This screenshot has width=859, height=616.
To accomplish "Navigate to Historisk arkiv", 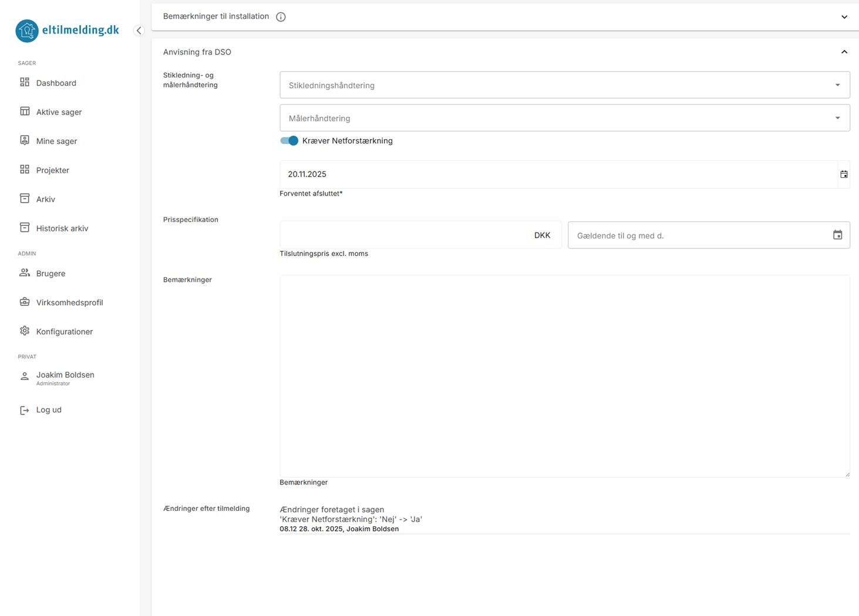I will [x=62, y=228].
